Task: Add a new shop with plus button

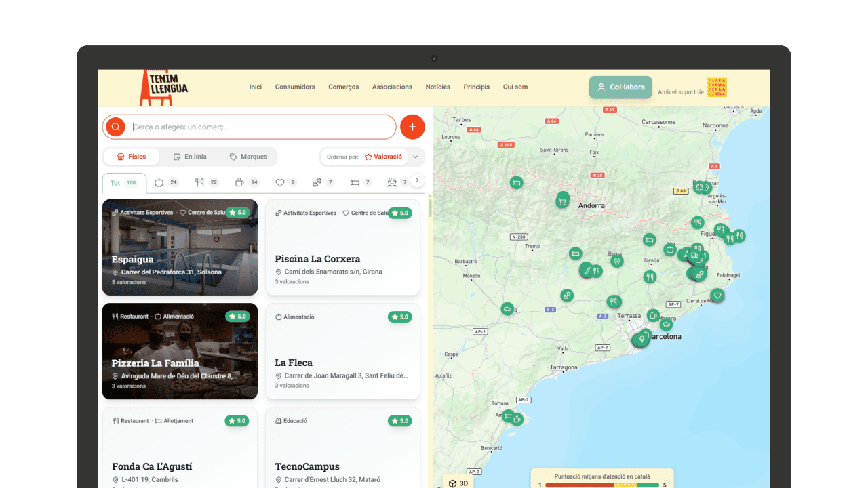Action: tap(412, 127)
